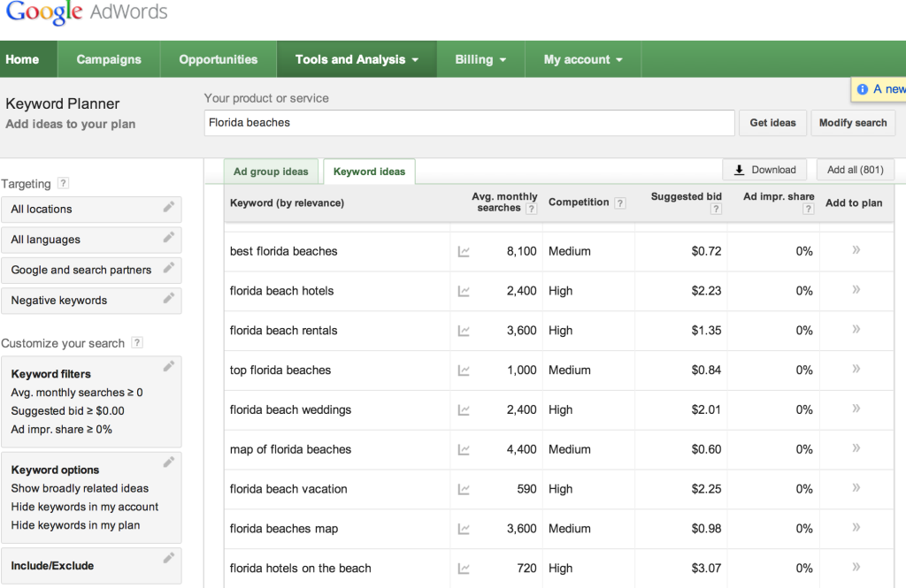Open help for Avg. monthly searches column
Image resolution: width=906 pixels, height=588 pixels.
pyautogui.click(x=531, y=209)
